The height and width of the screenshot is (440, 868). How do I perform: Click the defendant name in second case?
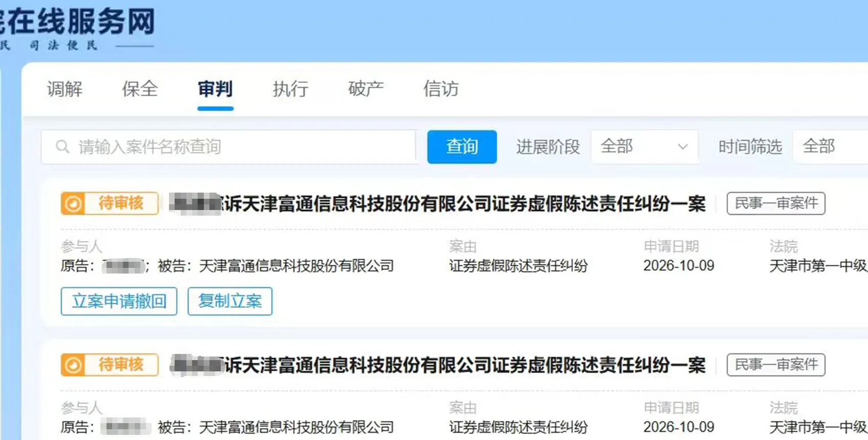[296, 427]
